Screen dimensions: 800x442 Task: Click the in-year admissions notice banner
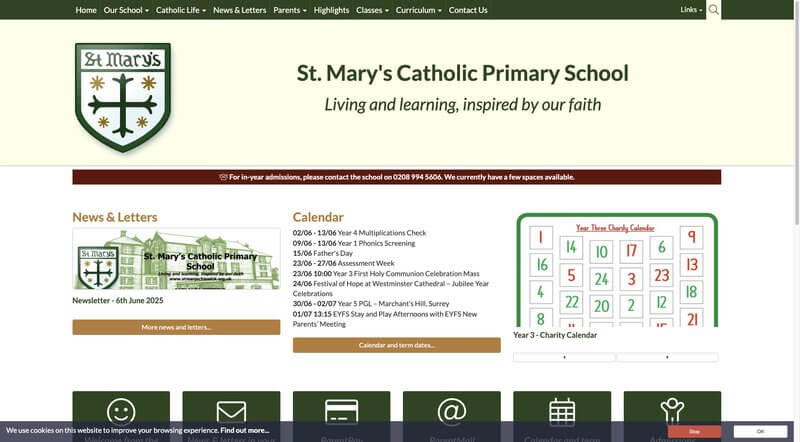pyautogui.click(x=396, y=177)
